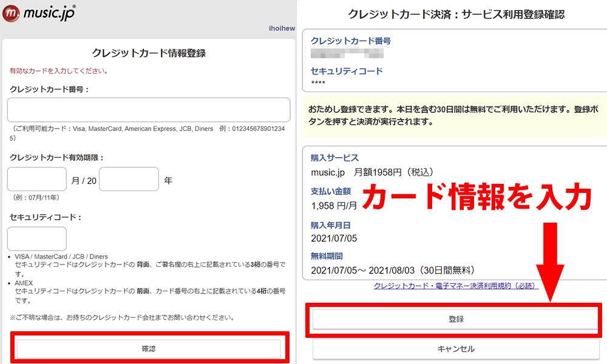Screen dimensions: 607x364
Task: Click the 2021/07/05 purchase date
Action: click(x=334, y=238)
